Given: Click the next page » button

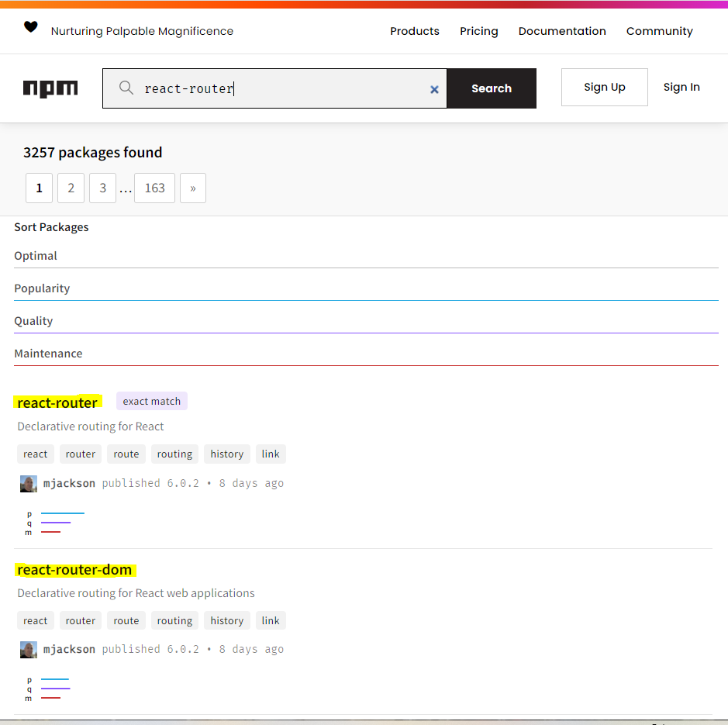Looking at the screenshot, I should click(x=193, y=188).
